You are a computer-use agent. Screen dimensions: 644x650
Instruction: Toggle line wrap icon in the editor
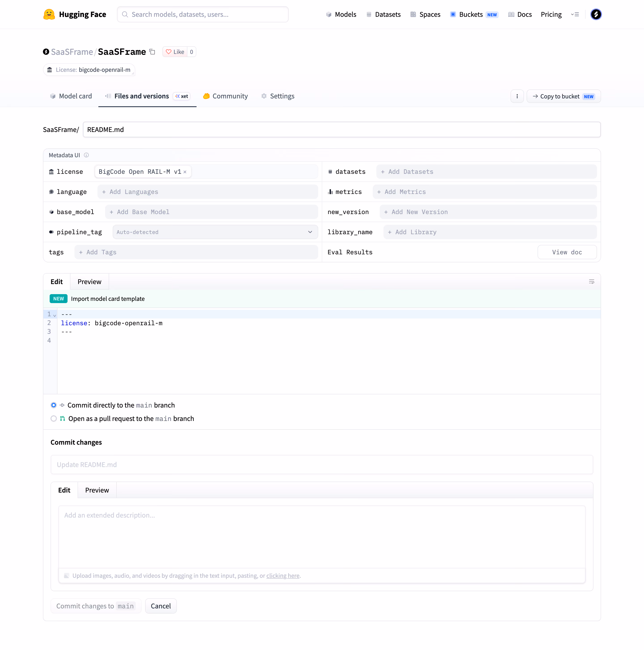(x=591, y=282)
